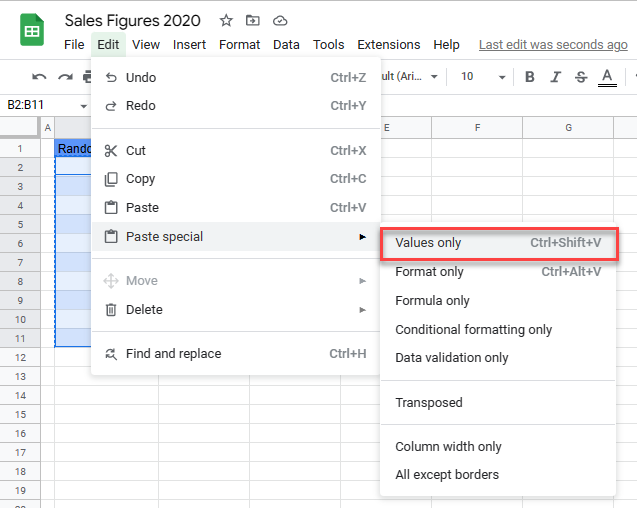This screenshot has height=508, width=637.
Task: Click the Google Sheets home logo
Action: coord(31,31)
